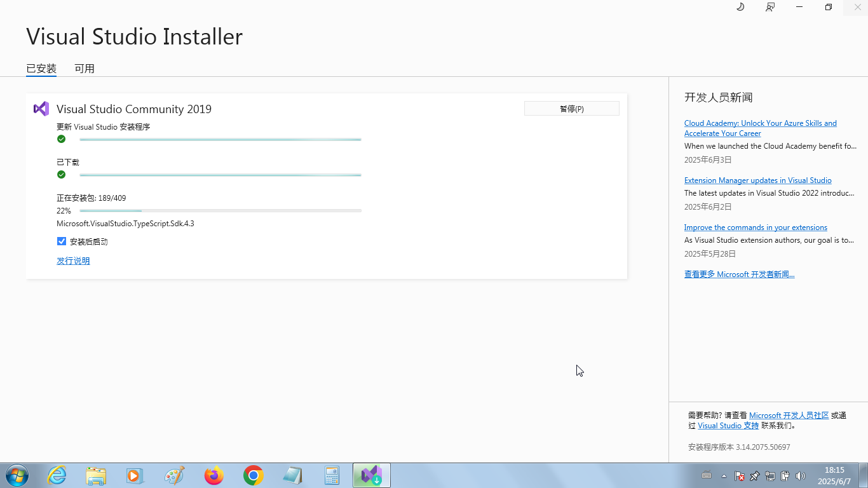This screenshot has width=868, height=488.
Task: Switch to the 可用 tab
Action: (x=85, y=69)
